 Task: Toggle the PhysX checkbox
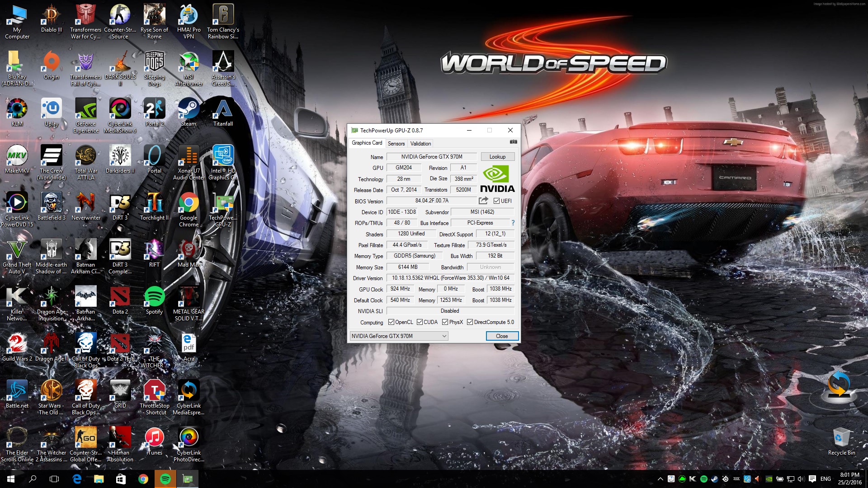click(x=445, y=322)
